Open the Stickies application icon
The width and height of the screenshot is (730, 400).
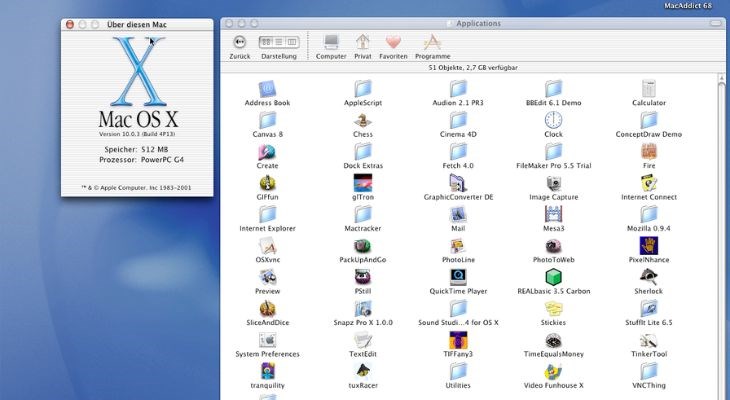point(554,309)
